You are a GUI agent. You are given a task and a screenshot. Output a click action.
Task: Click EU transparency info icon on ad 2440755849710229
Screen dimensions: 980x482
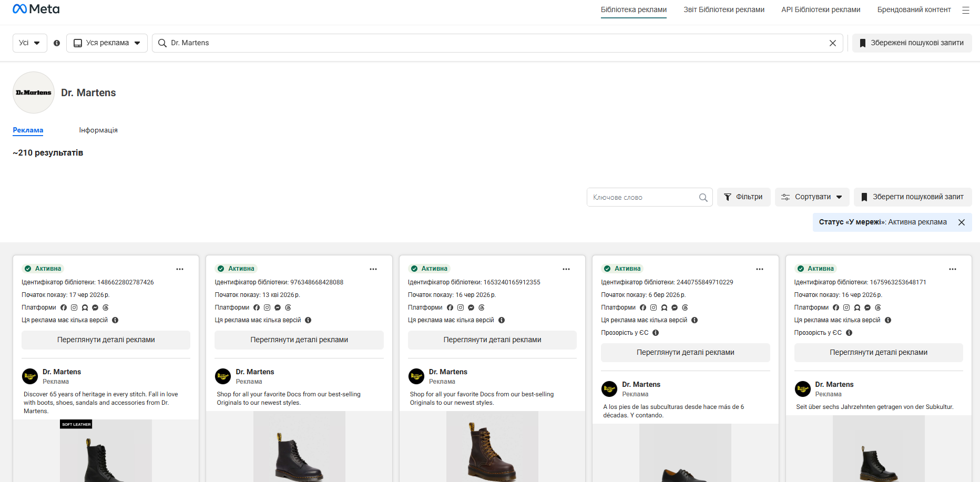(656, 333)
